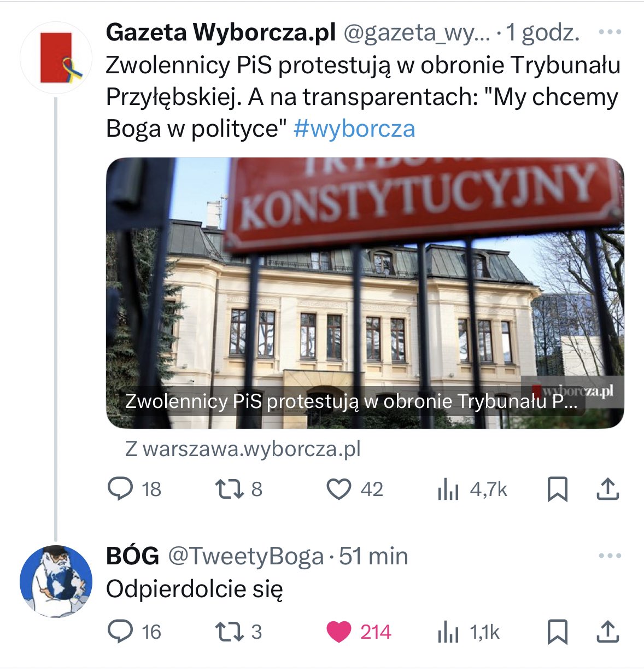
Task: Reply to the Gazeta Wyborcza tweet
Action: (x=134, y=489)
